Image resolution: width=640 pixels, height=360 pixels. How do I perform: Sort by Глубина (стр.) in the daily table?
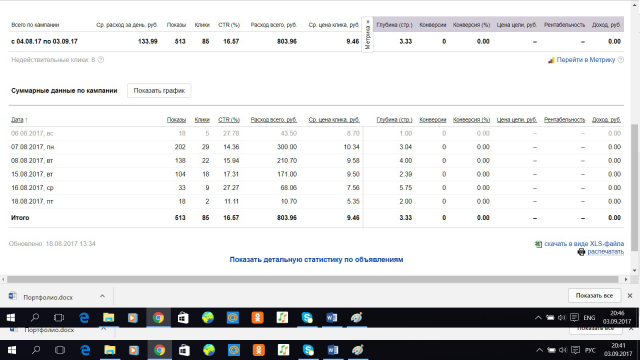(394, 120)
